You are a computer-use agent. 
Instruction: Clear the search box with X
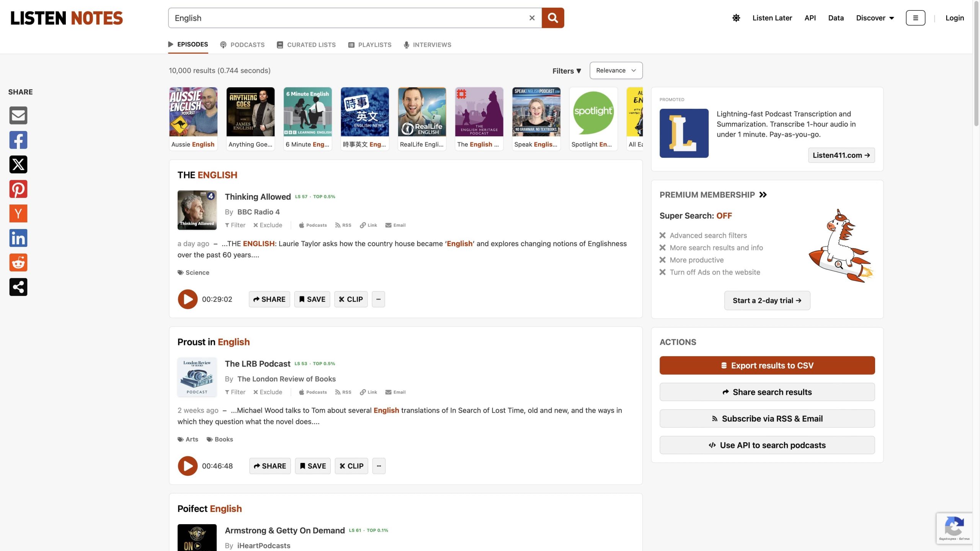pyautogui.click(x=532, y=18)
